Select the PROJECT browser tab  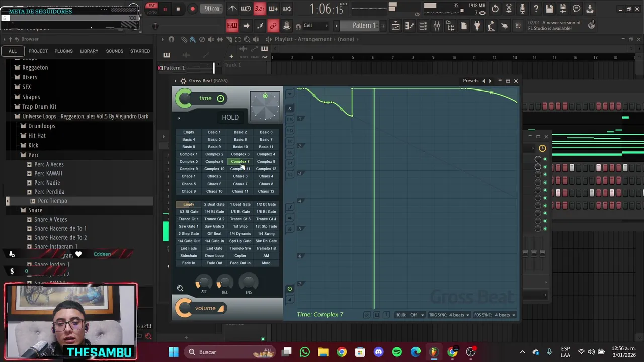38,51
